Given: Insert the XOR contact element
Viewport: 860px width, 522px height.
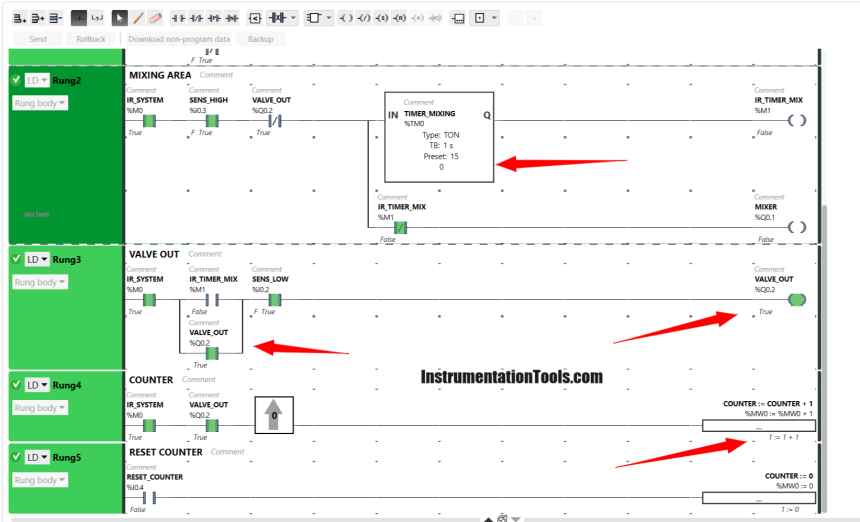Looking at the screenshot, I should (x=278, y=18).
